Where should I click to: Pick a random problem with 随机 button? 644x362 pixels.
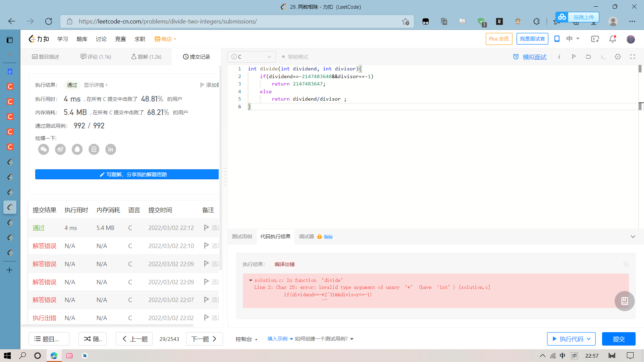coord(93,339)
